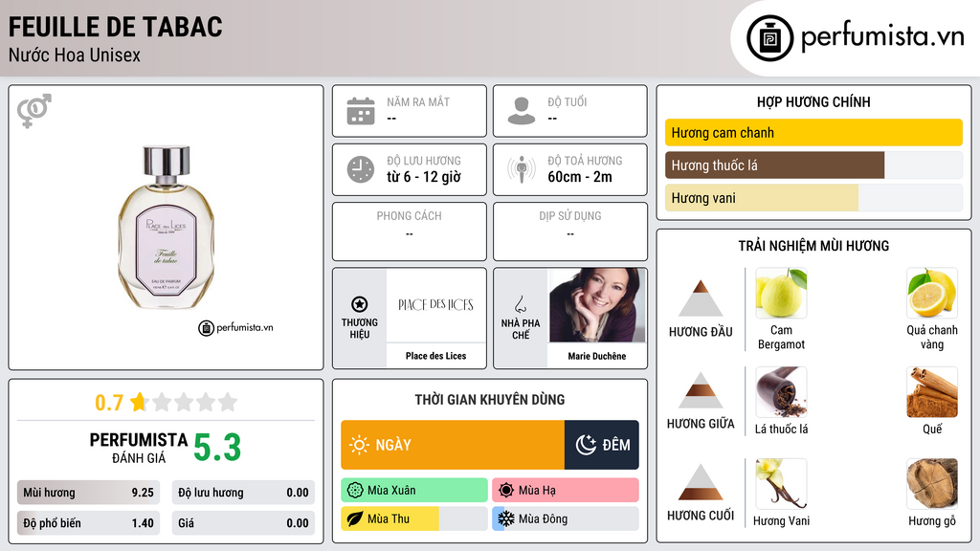
Task: Click the Hương Vani vanilla image
Action: pyautogui.click(x=781, y=483)
